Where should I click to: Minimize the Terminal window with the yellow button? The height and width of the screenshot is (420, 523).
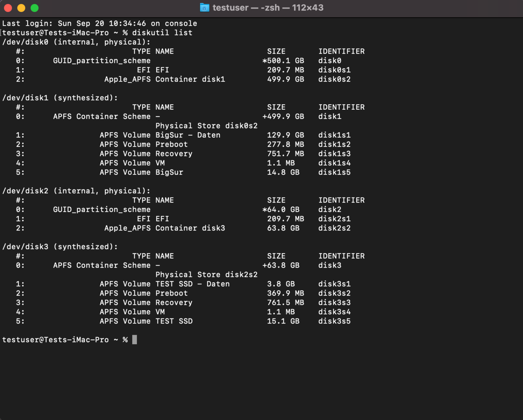tap(21, 8)
